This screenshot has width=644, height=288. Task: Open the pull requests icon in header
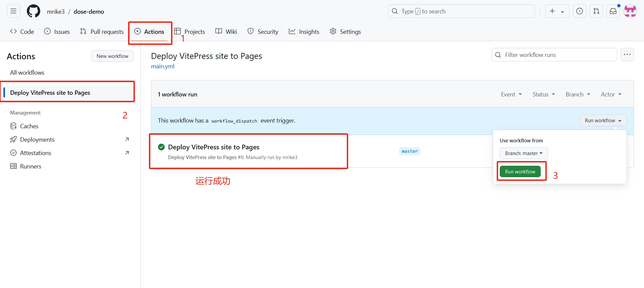[596, 11]
